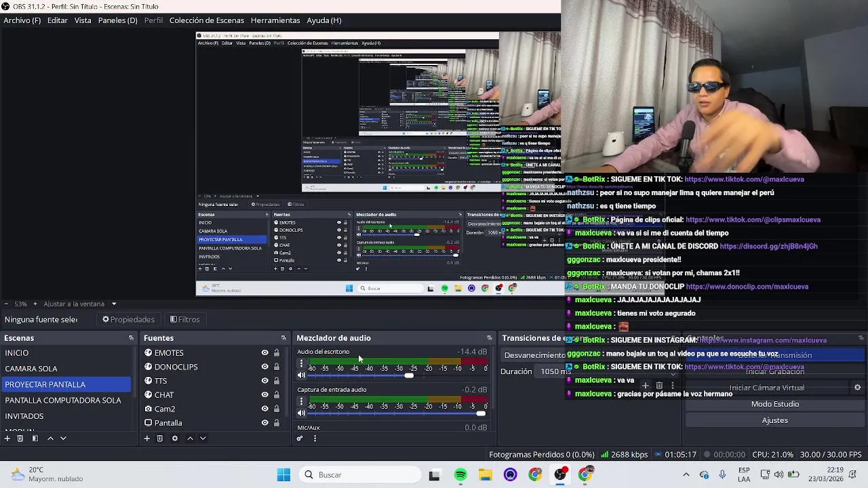Open Audio del escritorio options menu dots
This screenshot has height=488, width=868.
(x=302, y=364)
